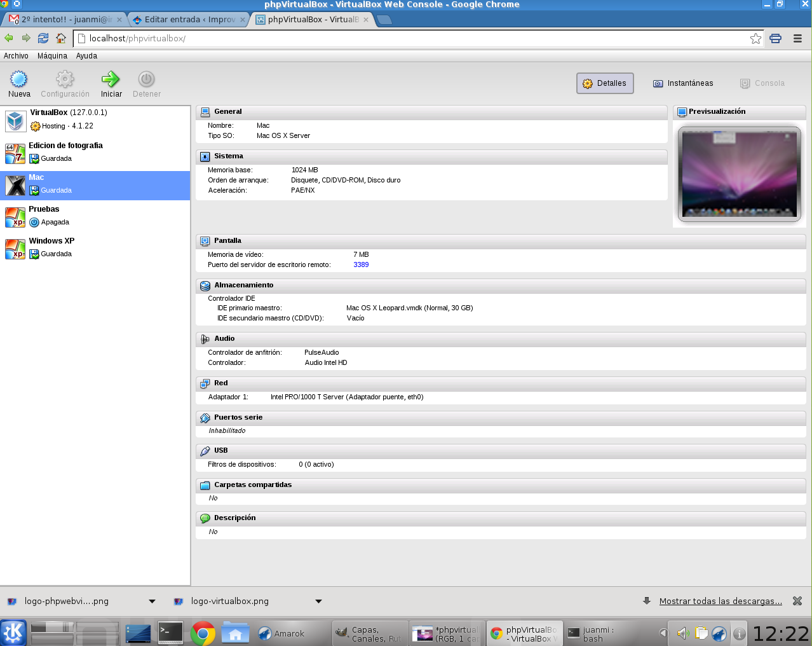Click the Previsualización monitor icon
812x646 pixels.
(x=682, y=112)
